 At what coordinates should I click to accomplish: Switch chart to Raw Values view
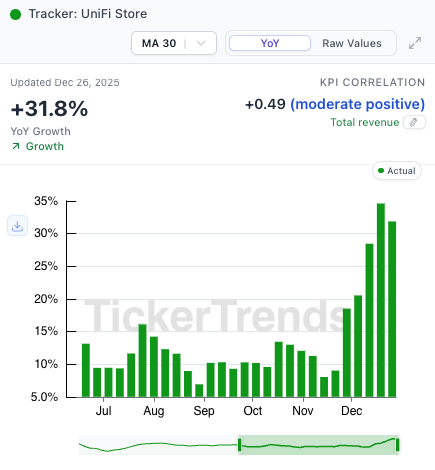pyautogui.click(x=352, y=43)
